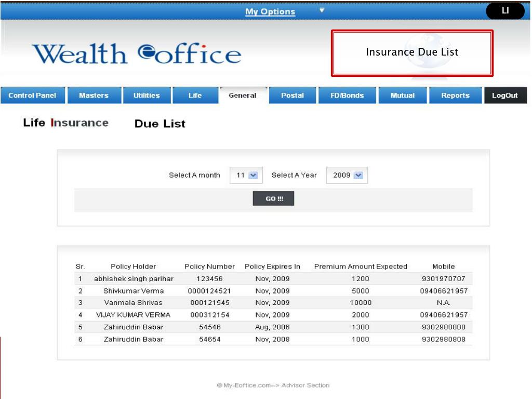532x399 pixels.
Task: Go to the General tab
Action: click(243, 96)
